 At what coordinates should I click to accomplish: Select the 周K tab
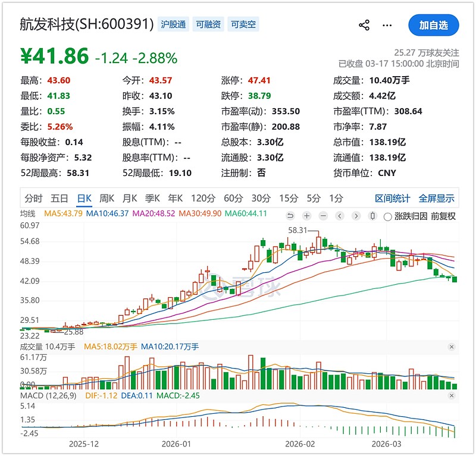point(107,199)
